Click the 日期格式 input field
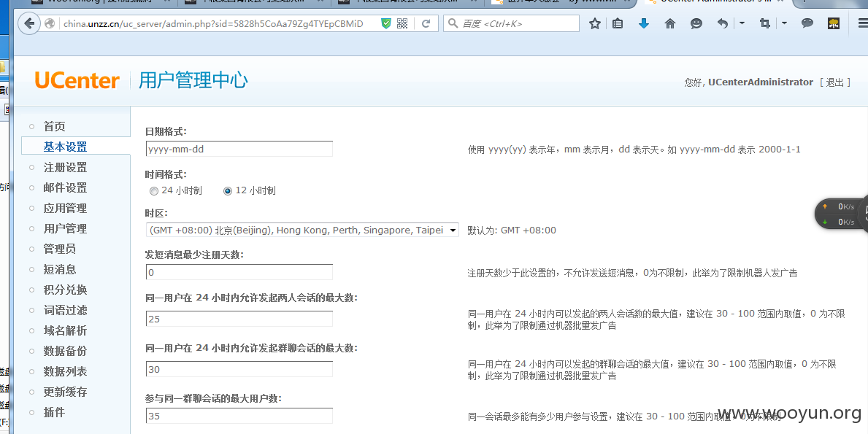The height and width of the screenshot is (434, 868). pos(239,149)
